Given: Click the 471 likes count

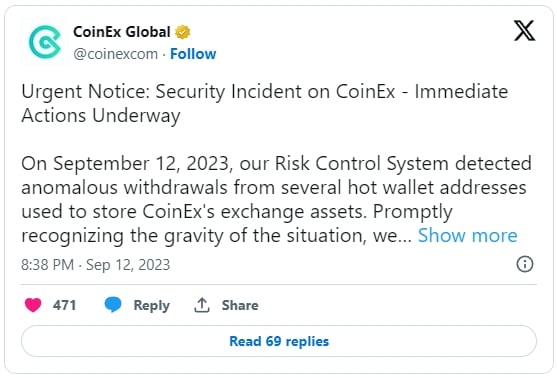Looking at the screenshot, I should click(x=64, y=305).
